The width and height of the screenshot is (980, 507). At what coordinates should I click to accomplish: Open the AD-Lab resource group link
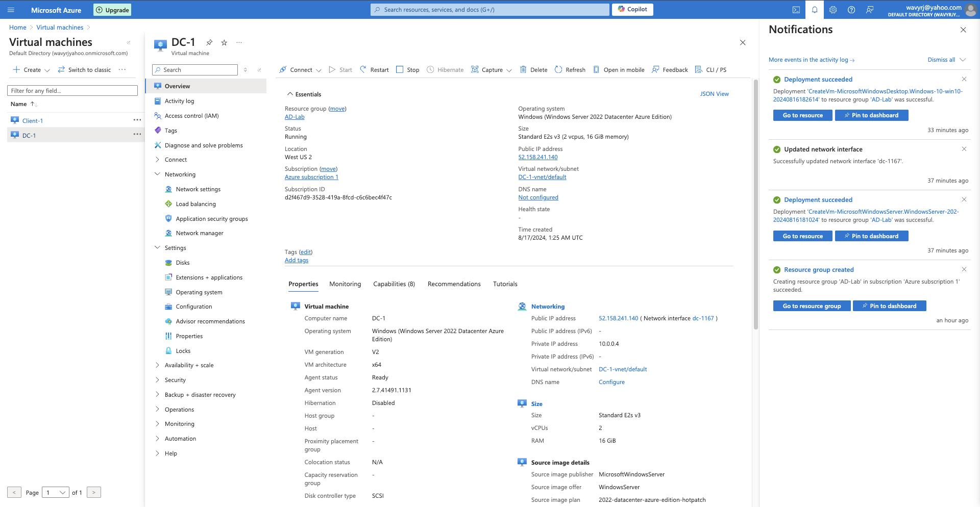point(295,117)
